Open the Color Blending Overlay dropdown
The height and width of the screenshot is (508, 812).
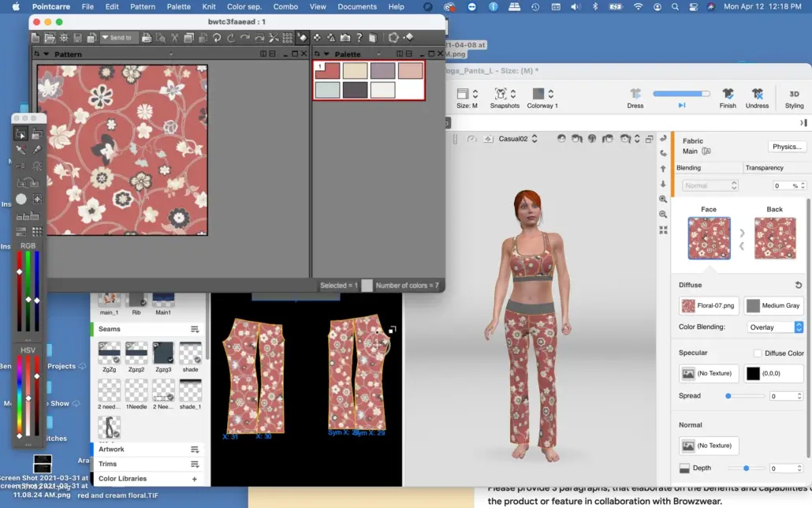pos(775,327)
